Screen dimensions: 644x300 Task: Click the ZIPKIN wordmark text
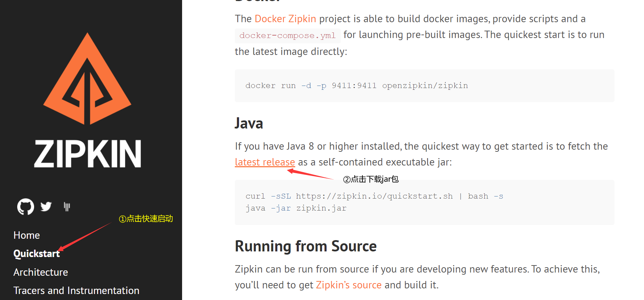88,154
